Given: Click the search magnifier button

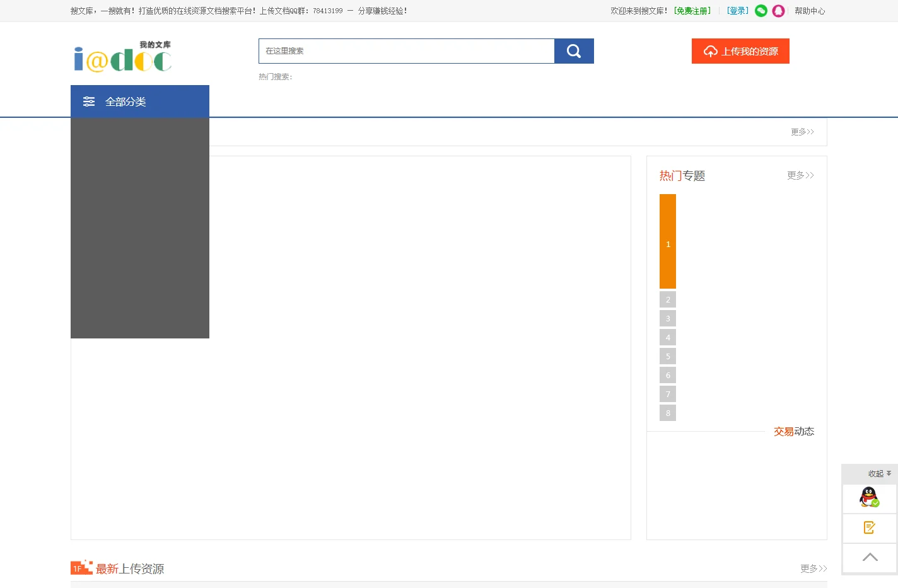Looking at the screenshot, I should (574, 51).
